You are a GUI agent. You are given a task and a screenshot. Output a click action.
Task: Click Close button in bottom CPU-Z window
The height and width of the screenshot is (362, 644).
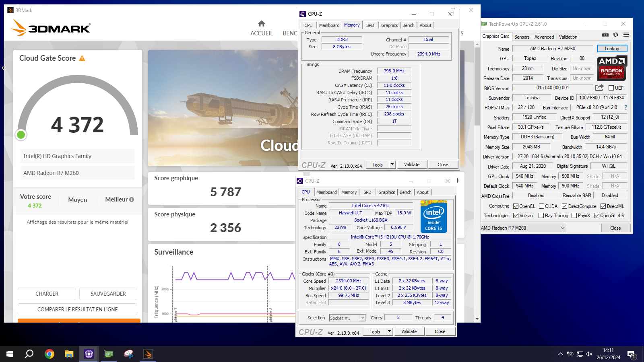pos(440,331)
